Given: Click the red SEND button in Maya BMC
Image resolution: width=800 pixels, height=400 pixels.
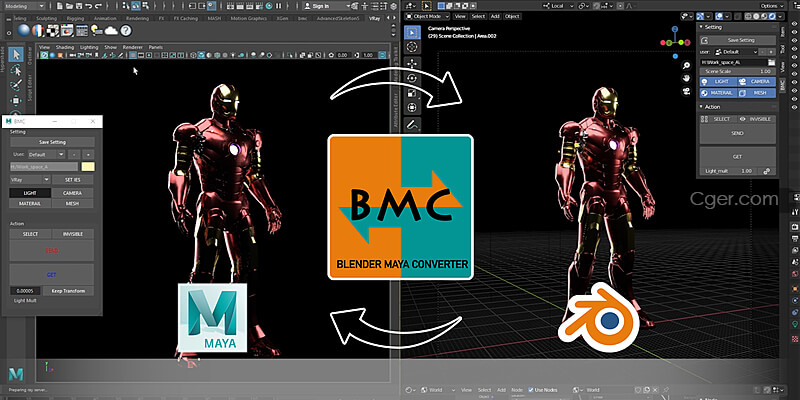Looking at the screenshot, I should click(52, 251).
